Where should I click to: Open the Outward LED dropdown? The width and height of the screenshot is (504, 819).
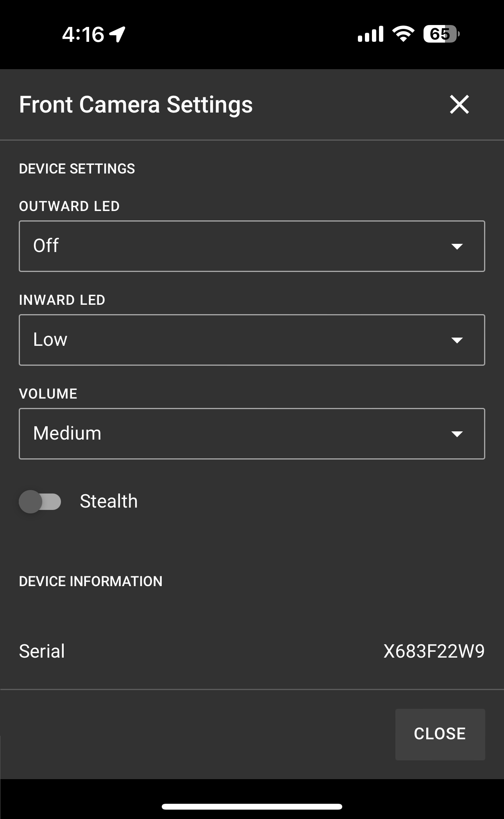(252, 246)
